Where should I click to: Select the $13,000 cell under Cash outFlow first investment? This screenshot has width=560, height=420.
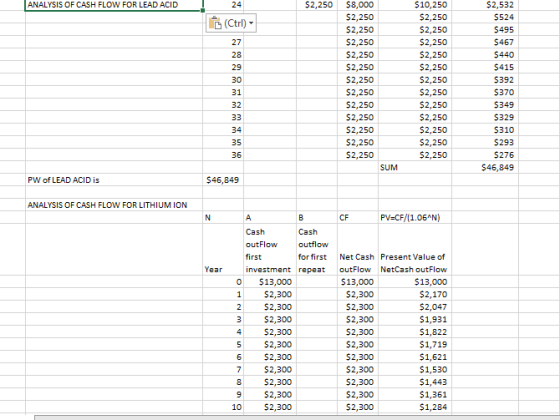coord(270,282)
